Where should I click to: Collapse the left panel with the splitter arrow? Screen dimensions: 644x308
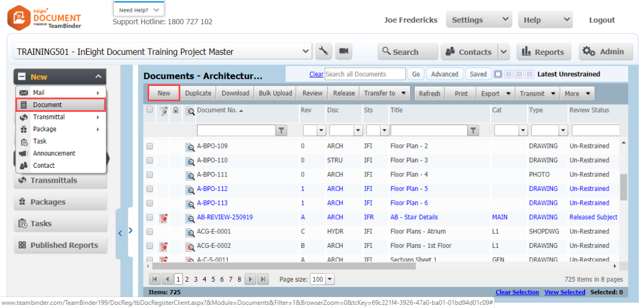tap(120, 233)
